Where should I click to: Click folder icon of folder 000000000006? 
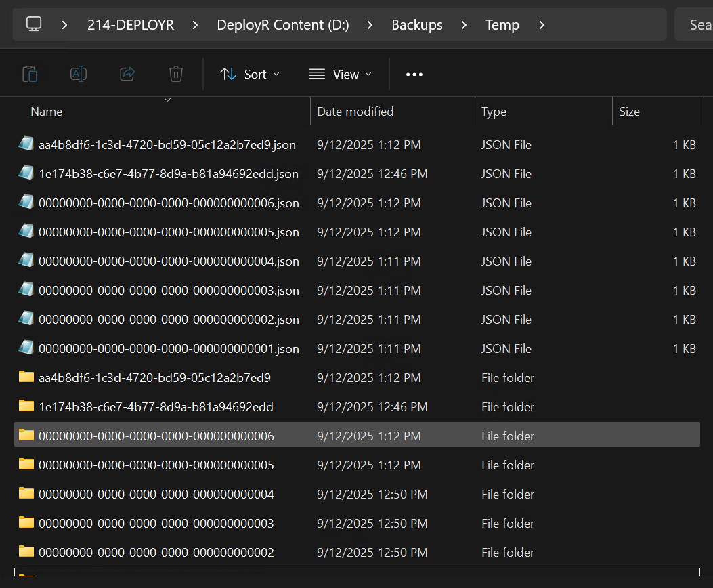(x=26, y=435)
